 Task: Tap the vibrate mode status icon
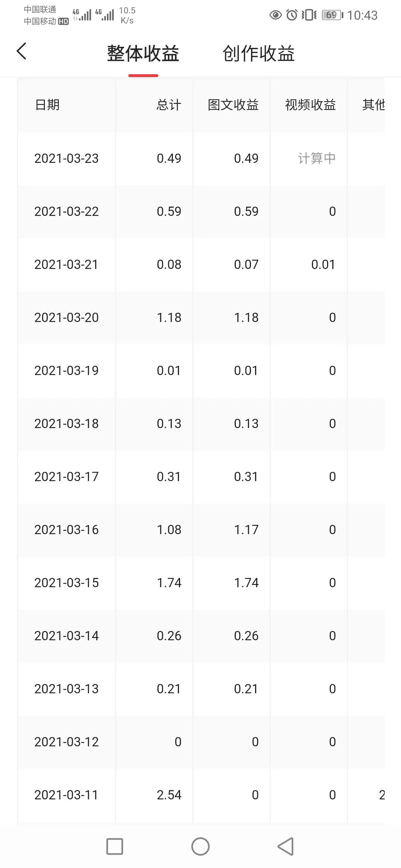tap(309, 15)
